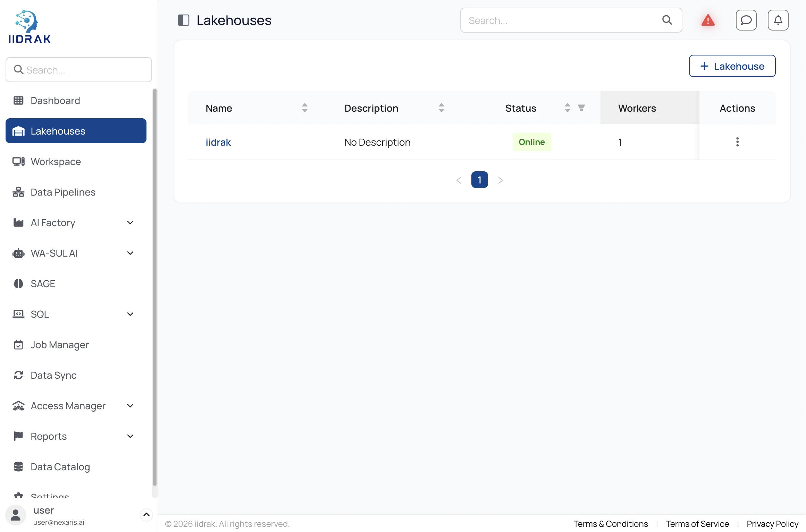Screen dimensions: 806x532
Task: Open the chat messages icon
Action: tap(746, 20)
